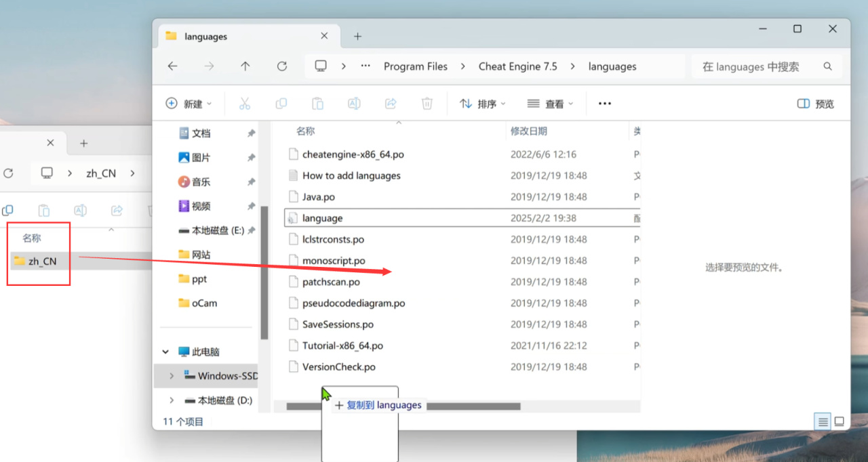Click the chevron after Program Files in path

463,66
